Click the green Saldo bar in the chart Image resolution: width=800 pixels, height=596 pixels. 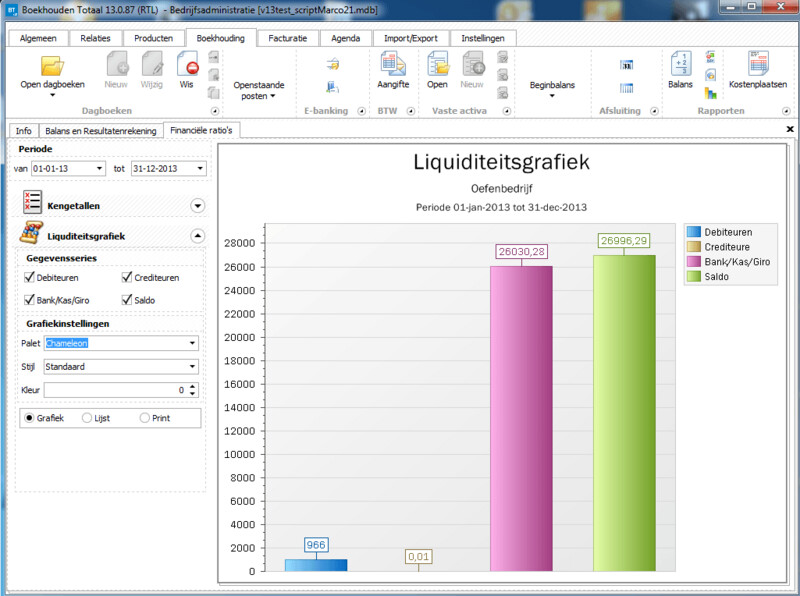624,413
